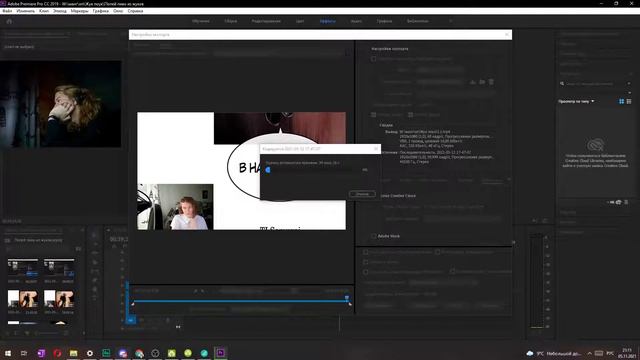Image resolution: width=640 pixels, height=360 pixels.
Task: Switch to the Редактирование workspace tab
Action: (266, 21)
